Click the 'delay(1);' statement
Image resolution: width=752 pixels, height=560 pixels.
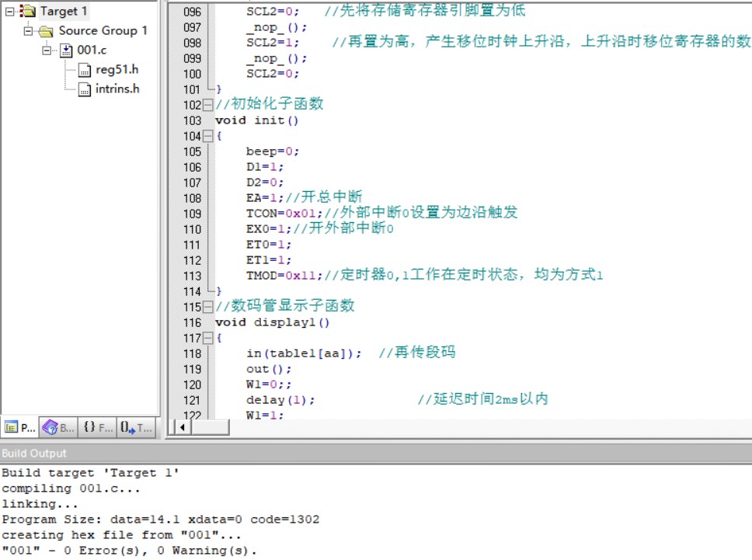click(280, 400)
